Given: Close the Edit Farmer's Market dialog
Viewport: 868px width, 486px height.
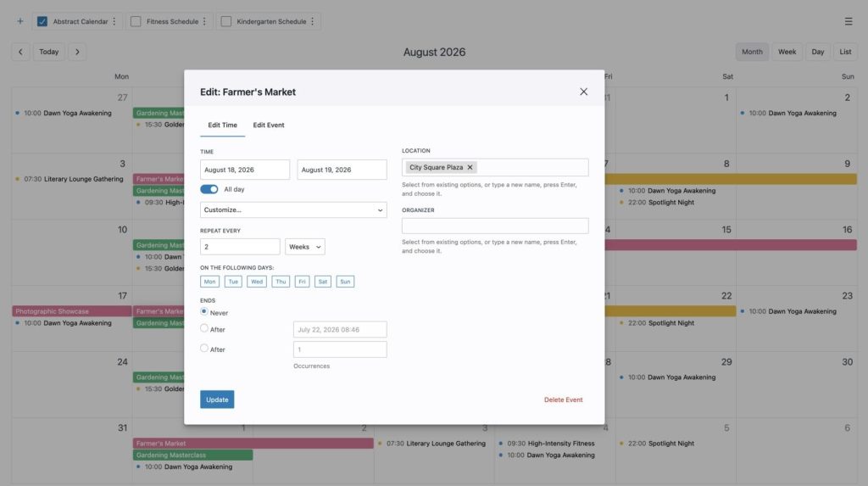Looking at the screenshot, I should click(x=583, y=92).
